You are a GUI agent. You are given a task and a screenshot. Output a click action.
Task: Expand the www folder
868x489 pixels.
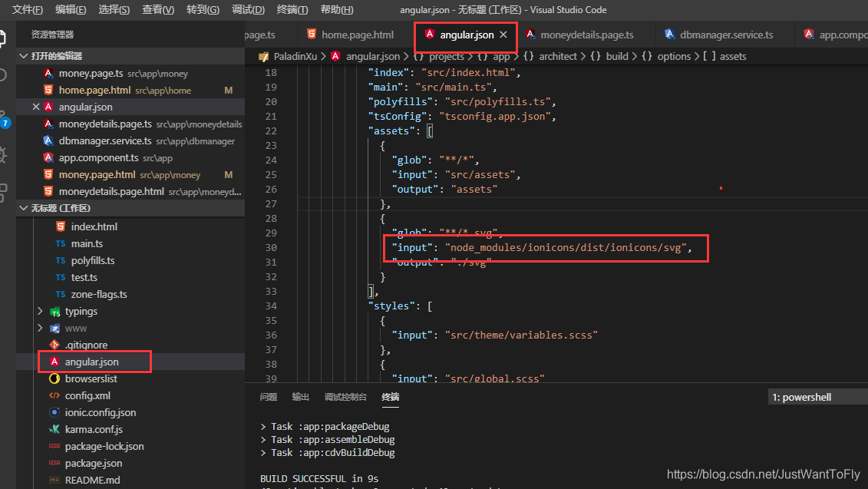pos(41,329)
